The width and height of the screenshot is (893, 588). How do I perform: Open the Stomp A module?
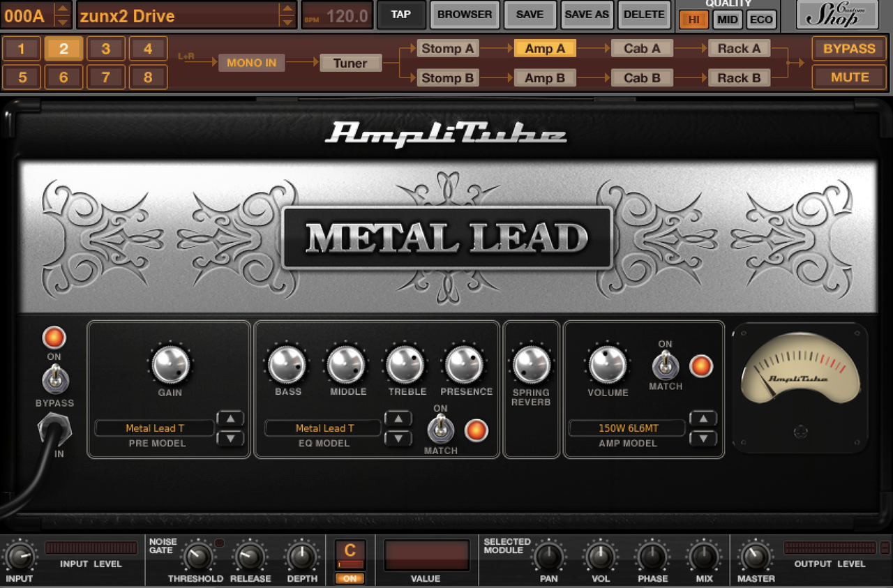click(448, 49)
